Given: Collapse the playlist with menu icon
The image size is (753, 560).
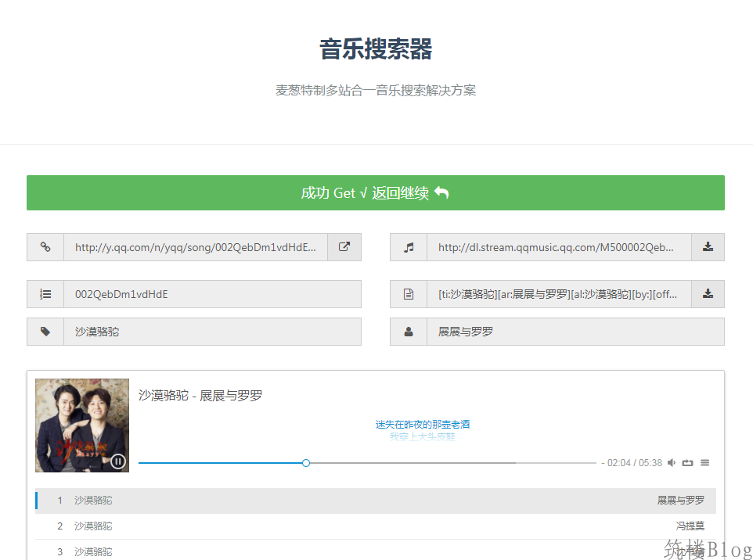Looking at the screenshot, I should [704, 463].
